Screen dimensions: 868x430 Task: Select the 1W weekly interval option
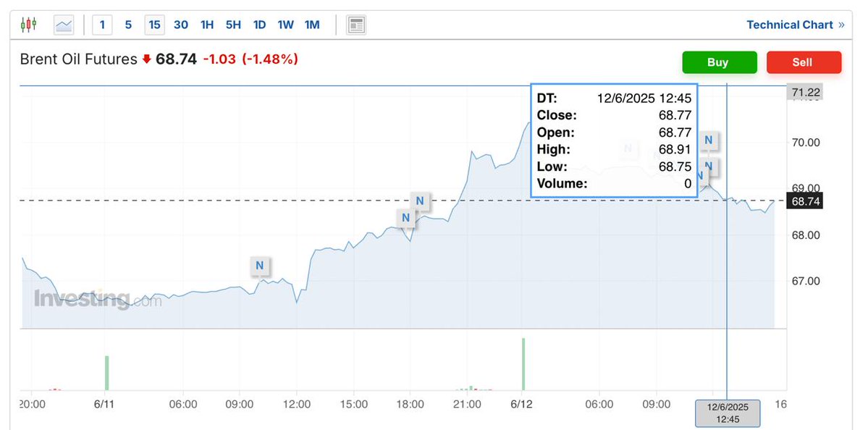coord(285,24)
